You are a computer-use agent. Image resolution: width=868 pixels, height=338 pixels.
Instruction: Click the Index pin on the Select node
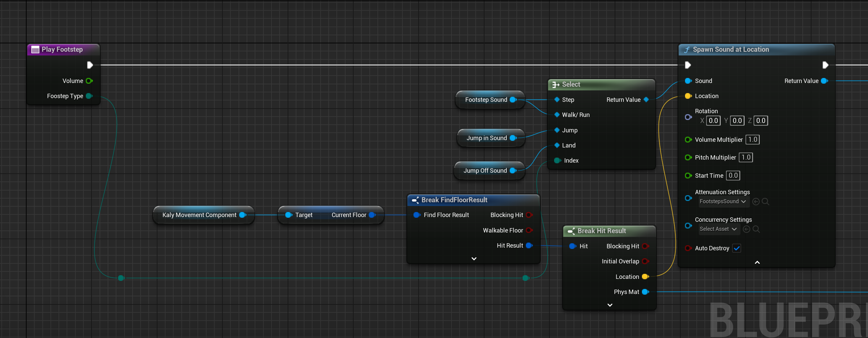click(557, 161)
